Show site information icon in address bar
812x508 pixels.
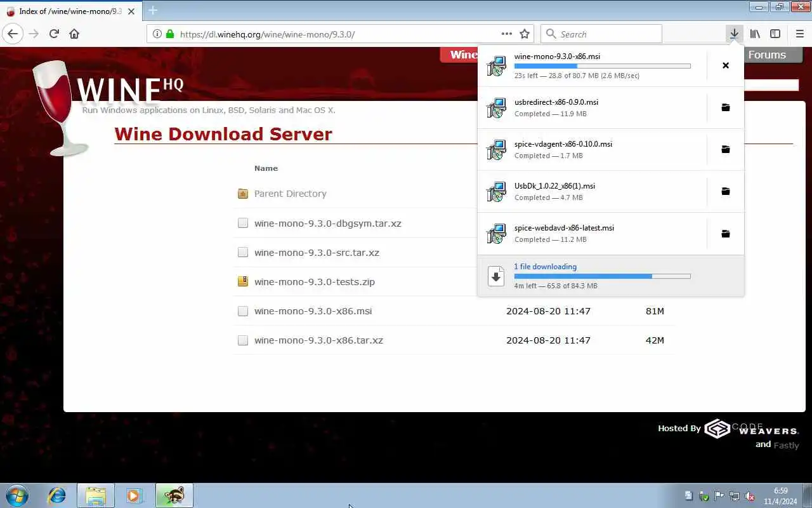[x=157, y=34]
